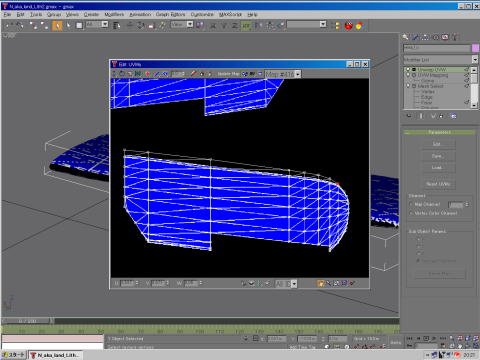Viewport: 480px width, 360px height.
Task: Collapse the Mesh Select stack entry
Action: 414,86
